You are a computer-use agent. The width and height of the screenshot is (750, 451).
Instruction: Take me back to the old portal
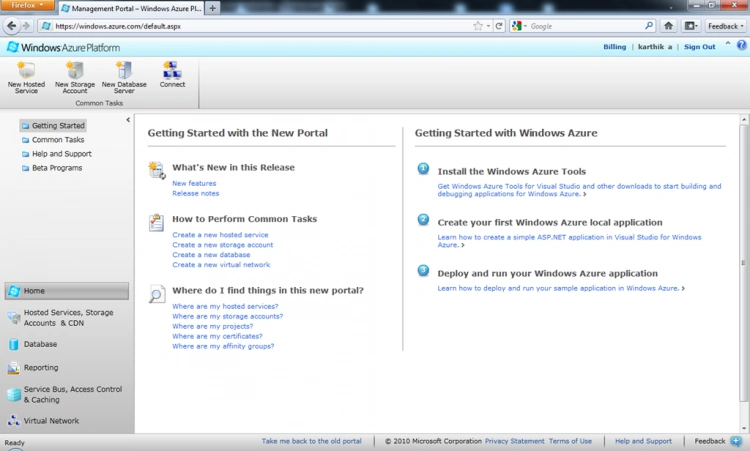point(311,441)
